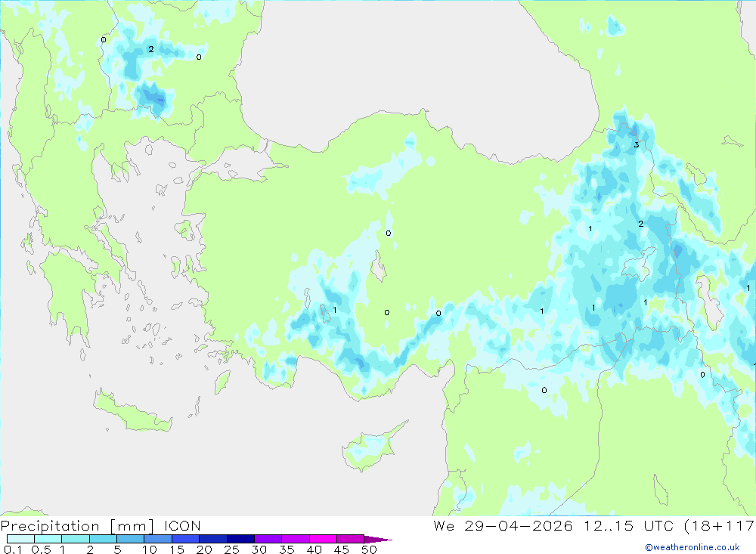This screenshot has width=756, height=554.
Task: Pick the 25–30 mm navy legend swatch
Action: 240,539
